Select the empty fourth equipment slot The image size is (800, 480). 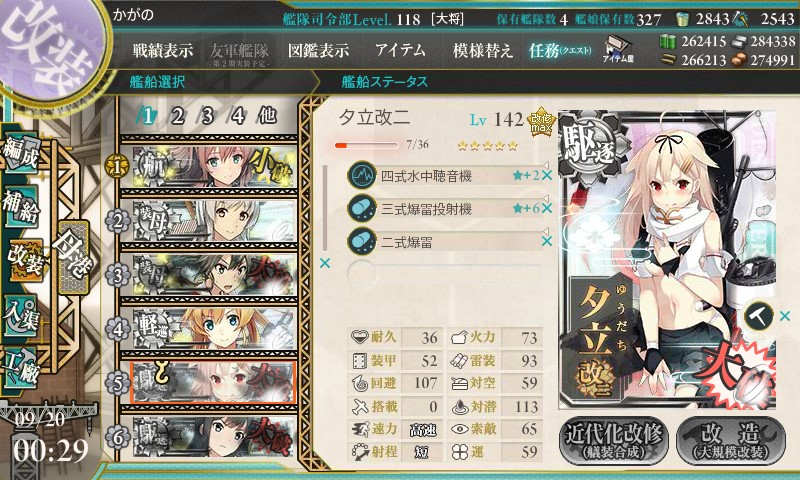444,273
